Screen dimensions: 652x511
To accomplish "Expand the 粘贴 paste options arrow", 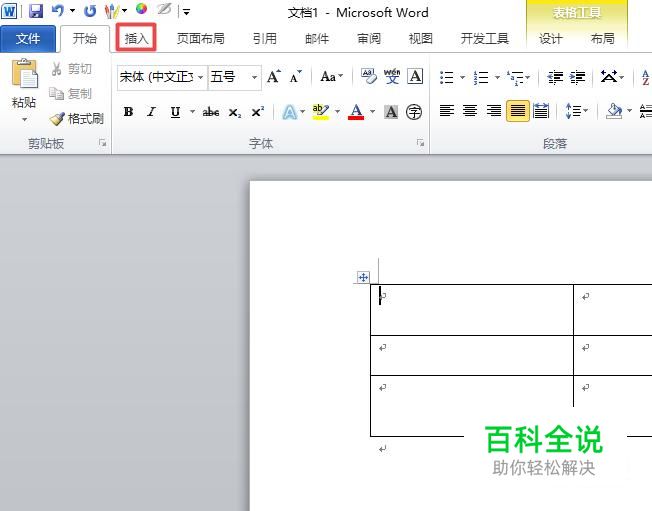I will 24,120.
